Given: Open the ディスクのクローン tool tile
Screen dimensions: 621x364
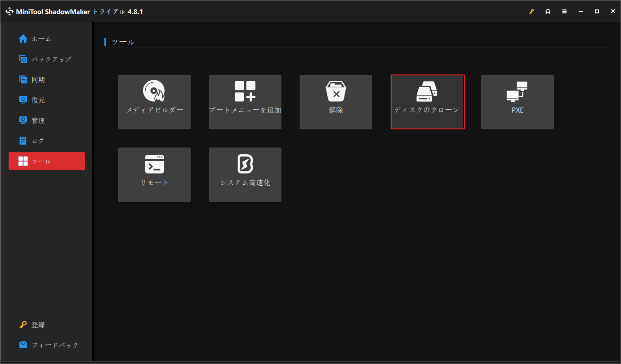Looking at the screenshot, I should [427, 102].
